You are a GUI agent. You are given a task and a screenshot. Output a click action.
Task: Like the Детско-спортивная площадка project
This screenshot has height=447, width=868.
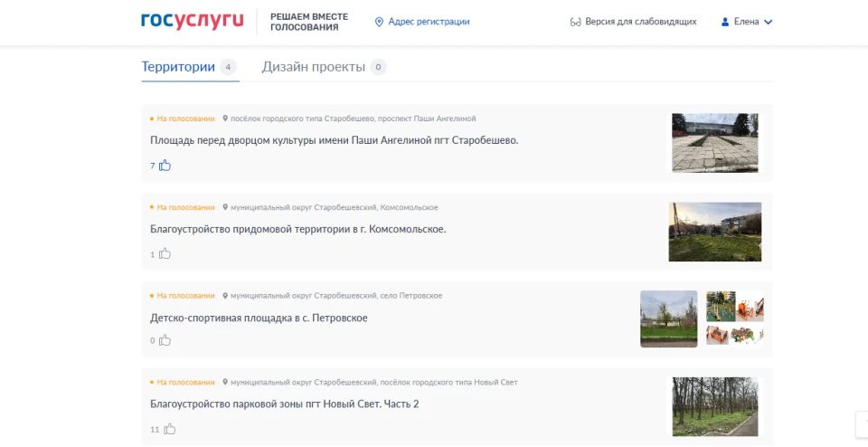click(x=165, y=340)
